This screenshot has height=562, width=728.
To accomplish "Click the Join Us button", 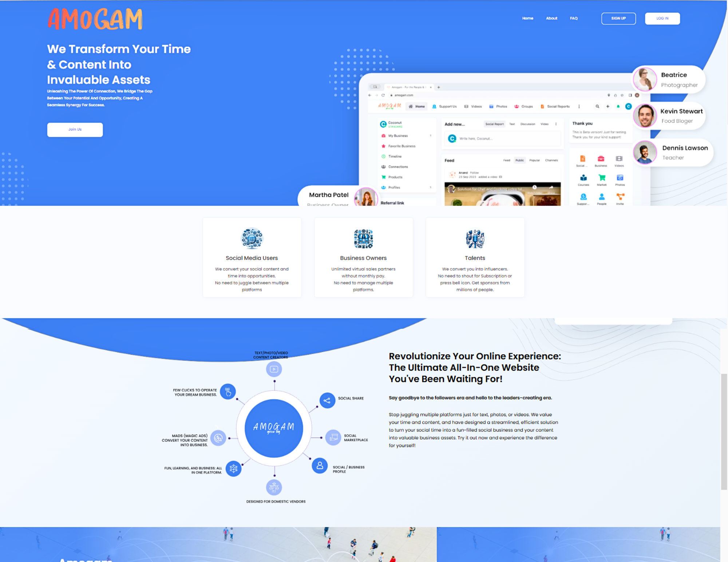I will click(x=74, y=129).
